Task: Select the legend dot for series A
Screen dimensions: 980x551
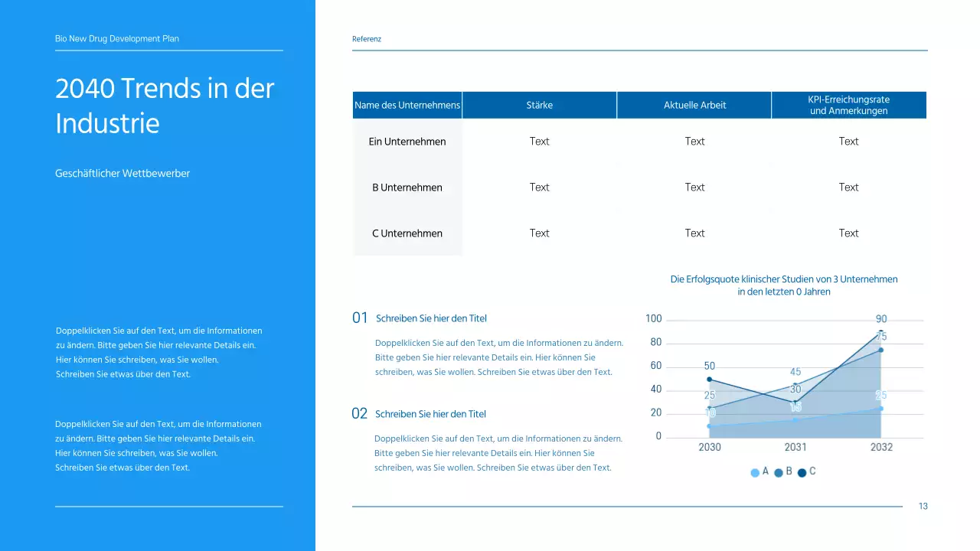Action: [754, 471]
